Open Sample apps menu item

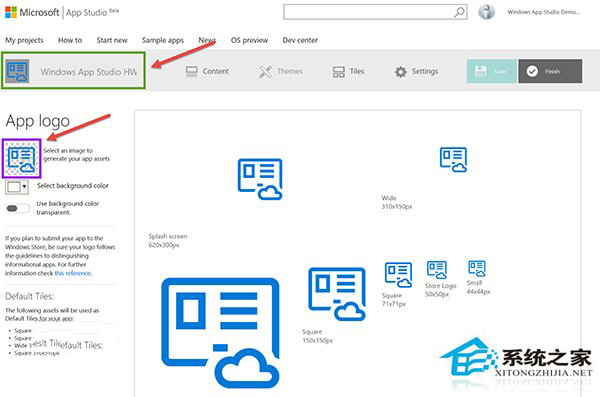click(x=163, y=40)
